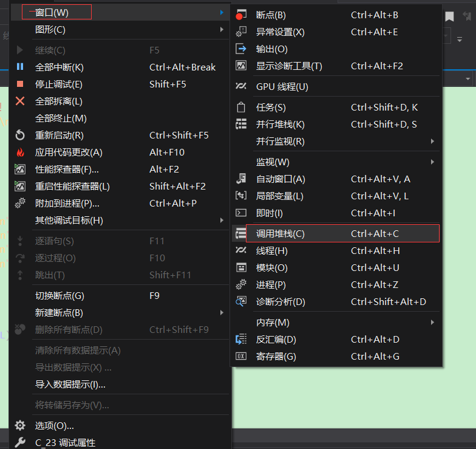Viewport: 476px width, 449px height.
Task: Expand the 图形(C) submenu arrow
Action: point(222,29)
